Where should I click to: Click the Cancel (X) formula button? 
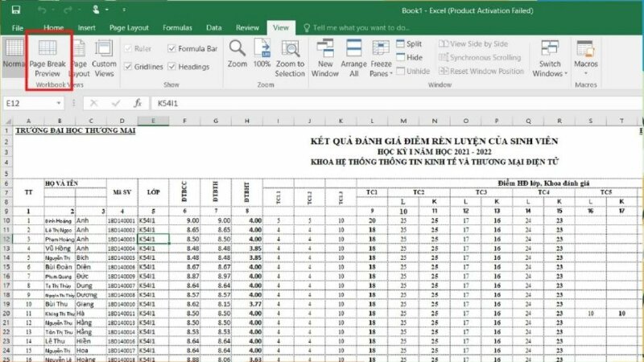pos(93,104)
